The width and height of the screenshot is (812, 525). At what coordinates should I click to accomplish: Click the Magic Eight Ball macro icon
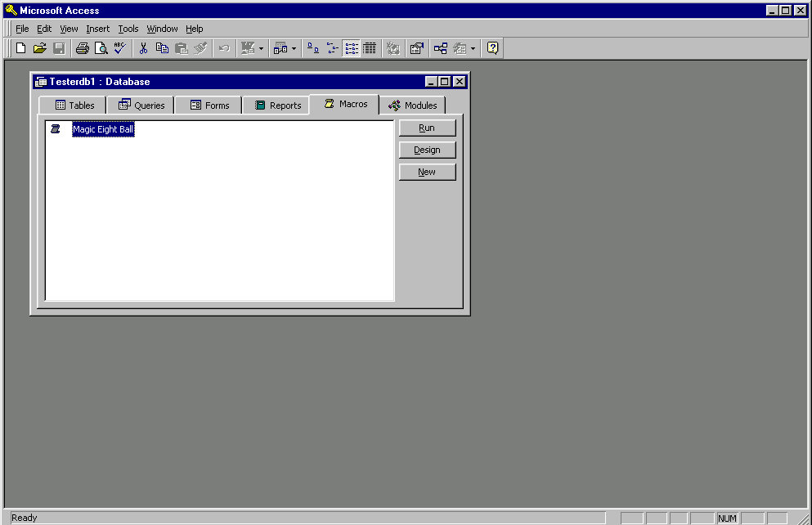56,129
